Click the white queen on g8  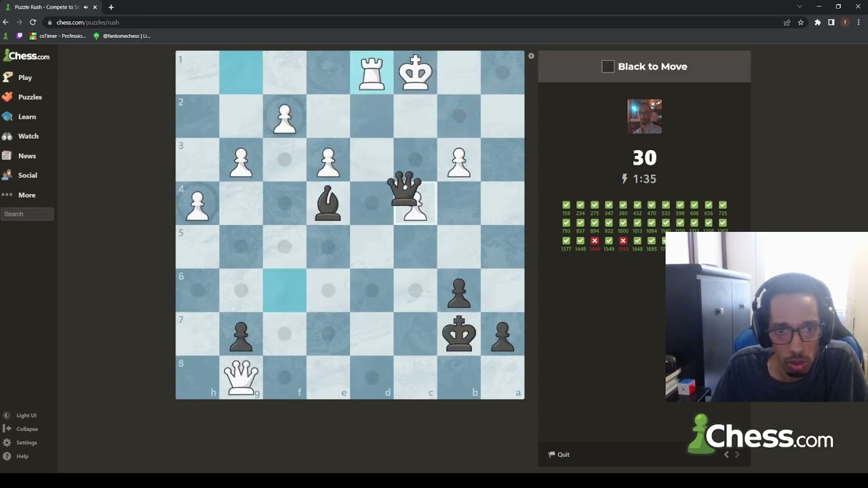click(x=241, y=377)
